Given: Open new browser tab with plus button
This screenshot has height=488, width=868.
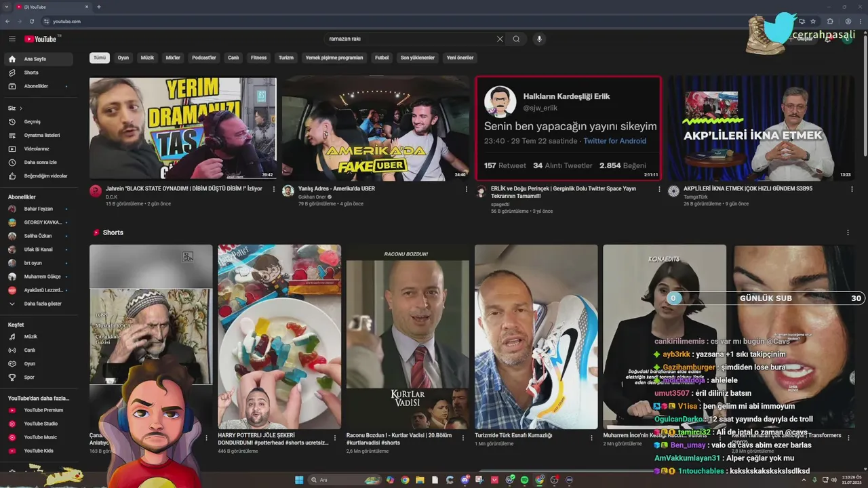Looking at the screenshot, I should point(99,7).
